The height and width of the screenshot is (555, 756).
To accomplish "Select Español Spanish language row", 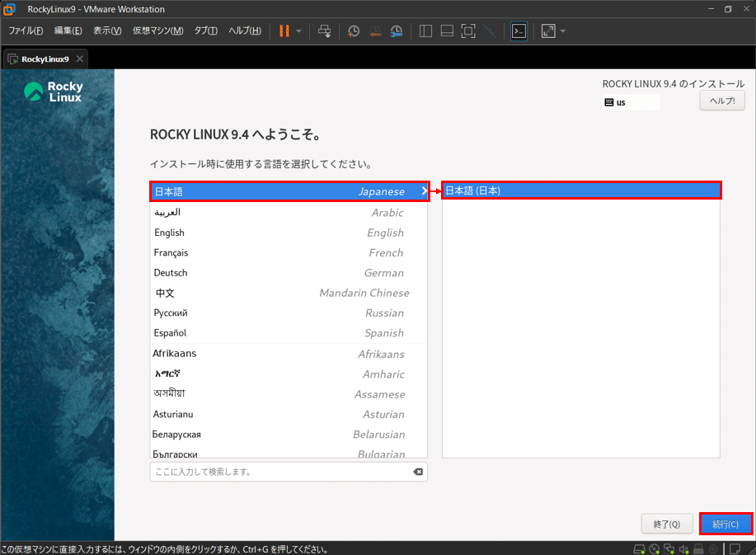I will [289, 333].
